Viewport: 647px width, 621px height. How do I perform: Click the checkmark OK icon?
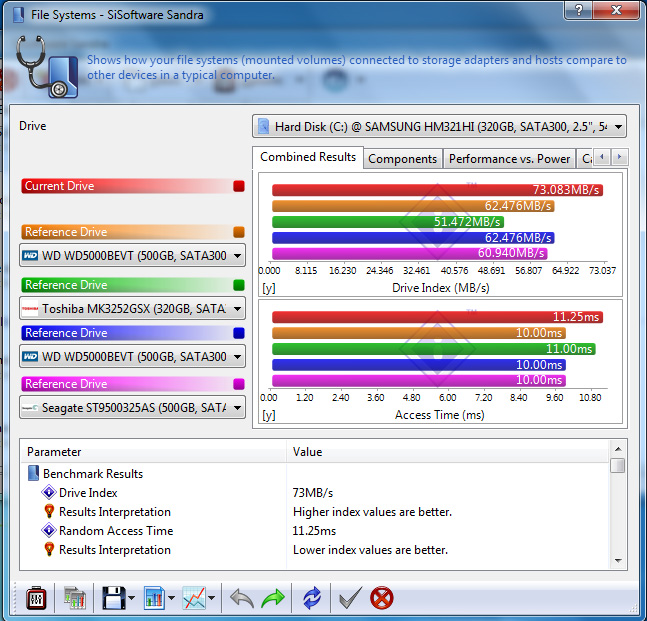pyautogui.click(x=350, y=598)
